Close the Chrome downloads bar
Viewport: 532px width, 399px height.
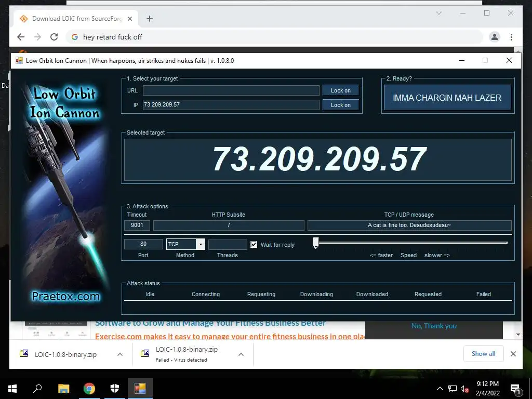513,354
